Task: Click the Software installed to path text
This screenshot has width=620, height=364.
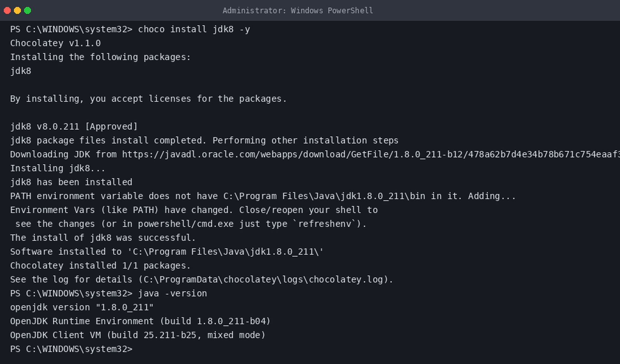Action: [x=167, y=252]
